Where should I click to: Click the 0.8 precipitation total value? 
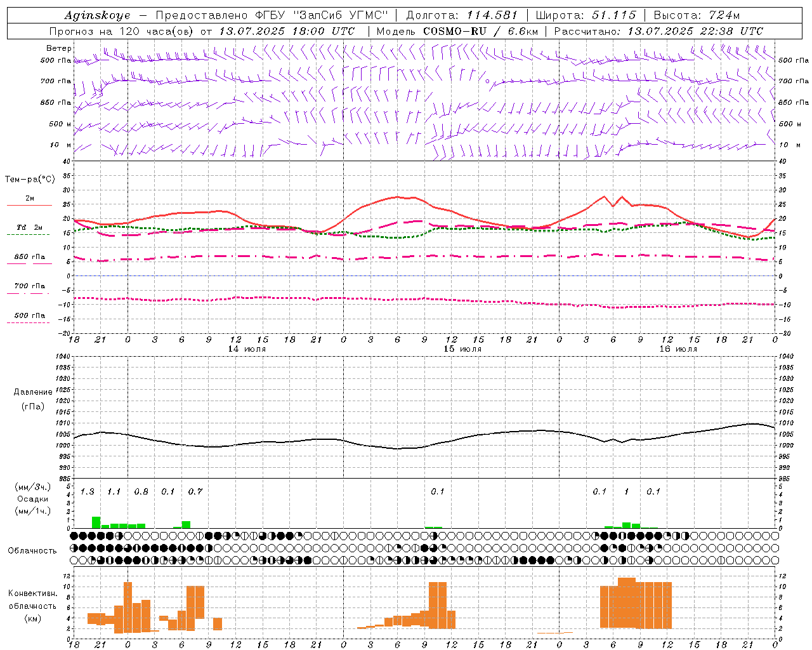141,492
